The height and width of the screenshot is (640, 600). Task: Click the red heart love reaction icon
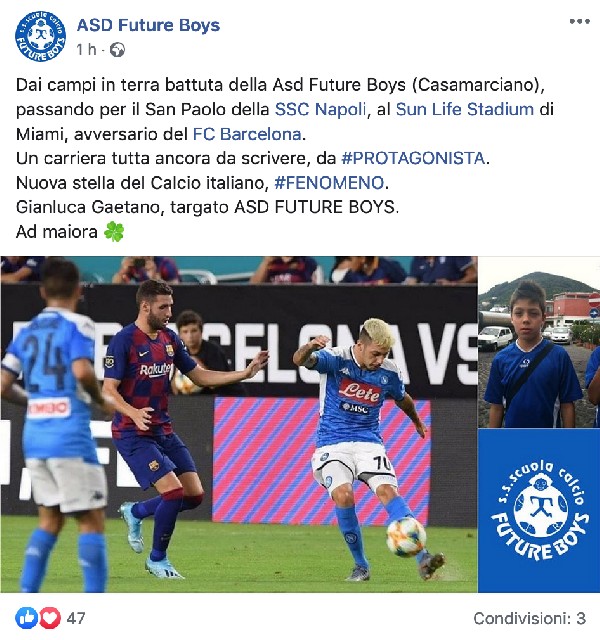[x=50, y=618]
